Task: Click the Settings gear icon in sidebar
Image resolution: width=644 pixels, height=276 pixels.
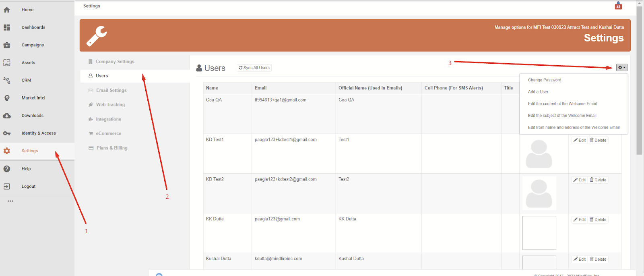Action: point(7,151)
